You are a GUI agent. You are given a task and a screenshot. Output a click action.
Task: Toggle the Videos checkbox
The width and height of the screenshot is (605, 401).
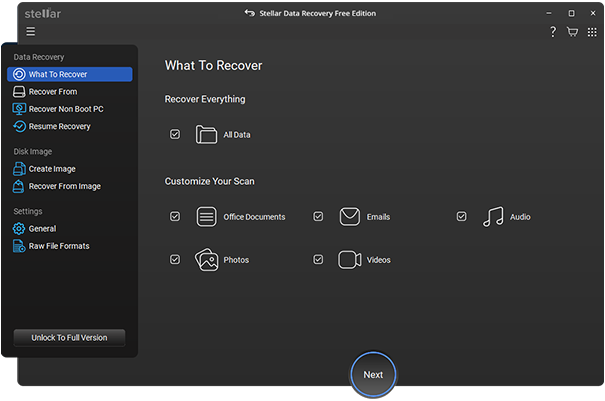click(318, 259)
